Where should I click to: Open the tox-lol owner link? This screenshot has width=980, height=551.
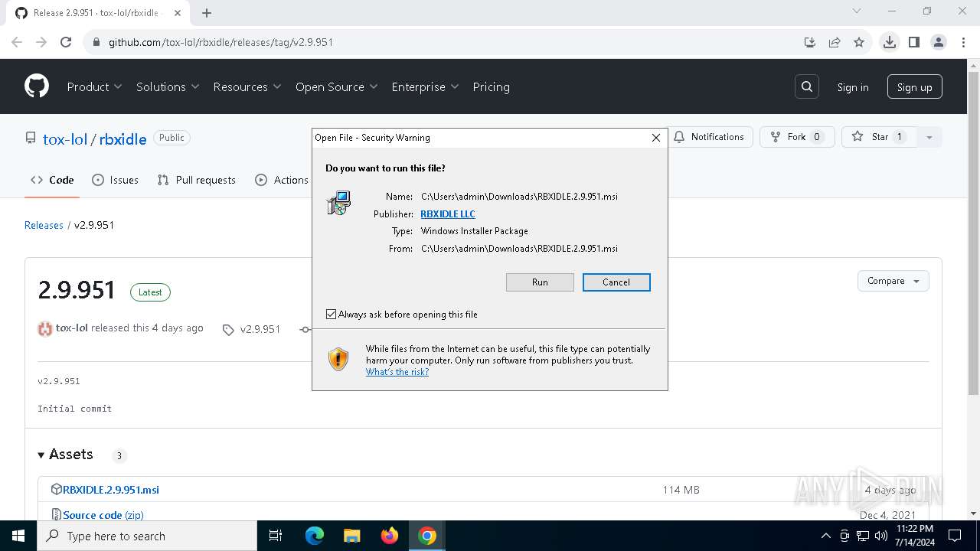tap(65, 139)
